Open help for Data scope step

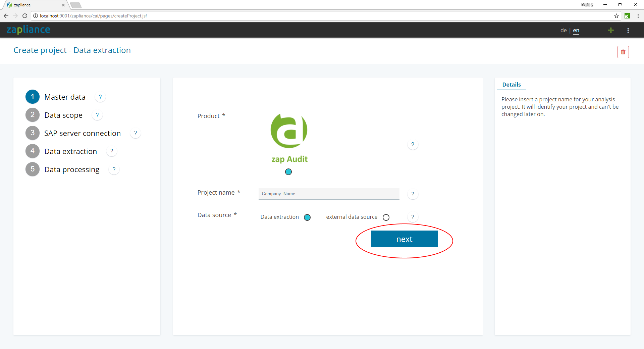(97, 115)
